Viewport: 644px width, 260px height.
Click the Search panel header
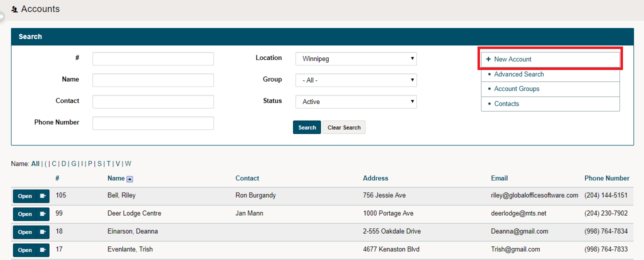[322, 36]
